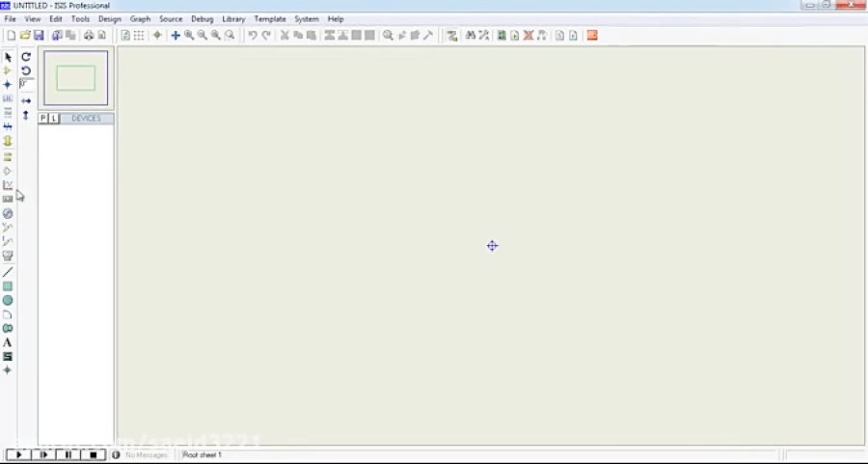Image resolution: width=868 pixels, height=464 pixels.
Task: Click the Save design toolbar icon
Action: coord(39,36)
